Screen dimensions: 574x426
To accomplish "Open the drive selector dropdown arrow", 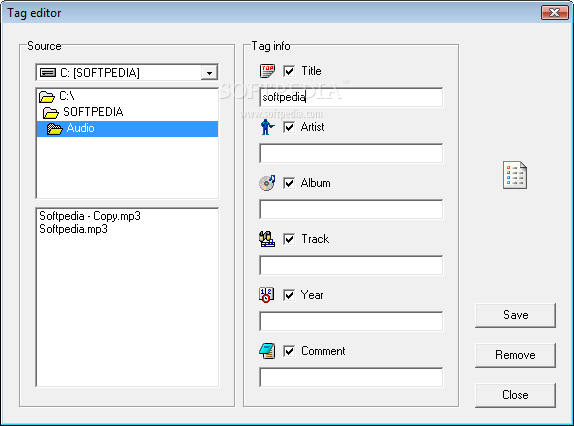I will point(209,72).
